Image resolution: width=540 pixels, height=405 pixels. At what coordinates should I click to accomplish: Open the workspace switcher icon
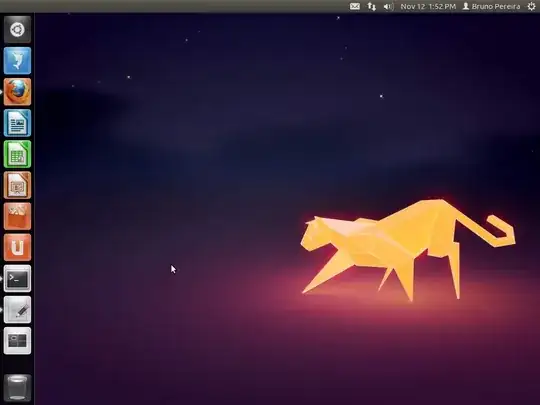[x=17, y=341]
